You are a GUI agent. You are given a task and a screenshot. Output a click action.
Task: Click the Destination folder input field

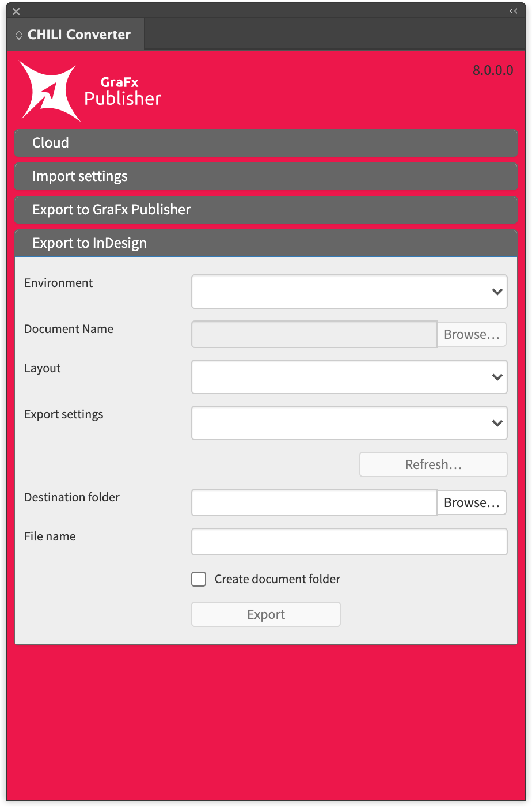[314, 502]
